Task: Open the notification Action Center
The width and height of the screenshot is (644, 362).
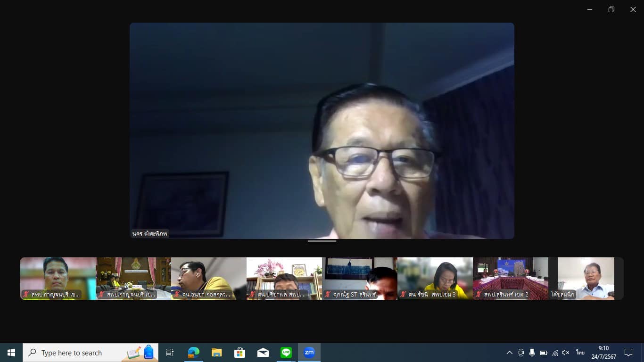Action: pos(628,353)
